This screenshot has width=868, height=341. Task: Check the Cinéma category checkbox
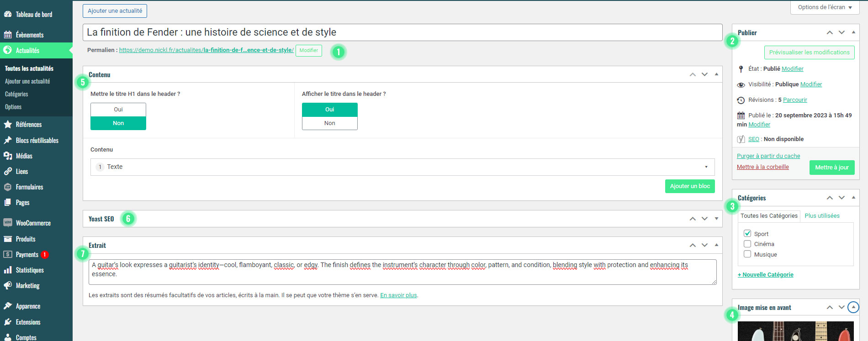[x=747, y=244]
